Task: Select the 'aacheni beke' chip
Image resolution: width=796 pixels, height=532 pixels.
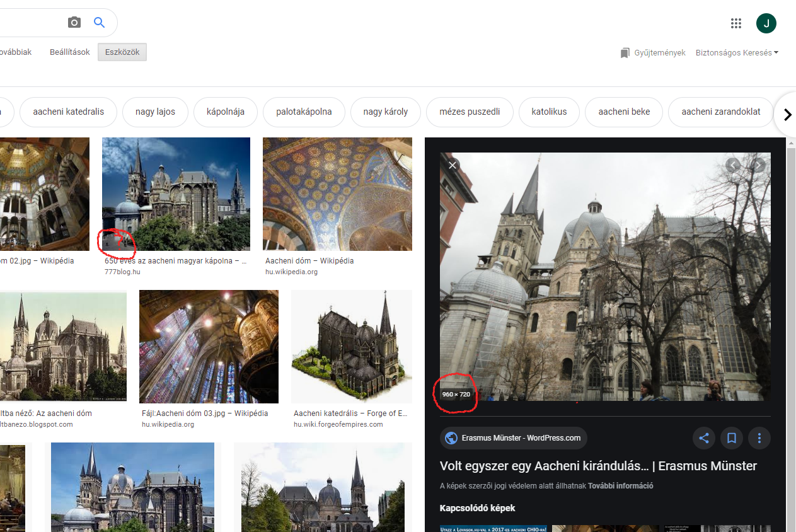Action: point(624,112)
